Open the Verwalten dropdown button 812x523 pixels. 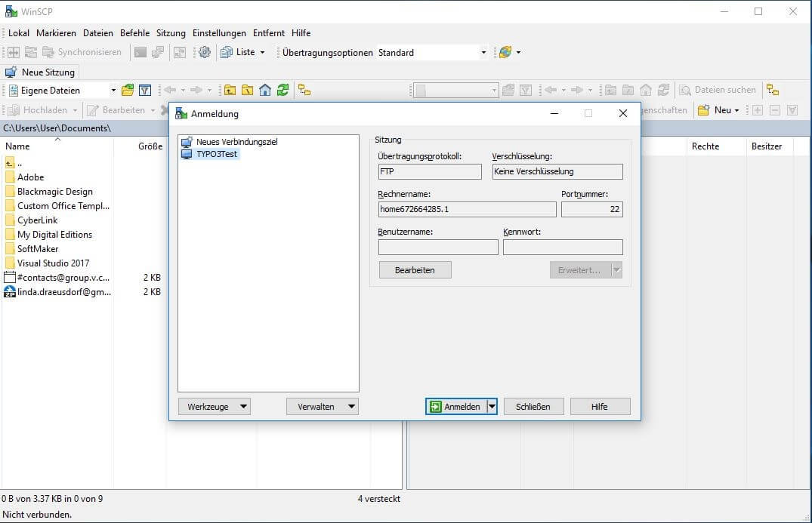(x=322, y=407)
